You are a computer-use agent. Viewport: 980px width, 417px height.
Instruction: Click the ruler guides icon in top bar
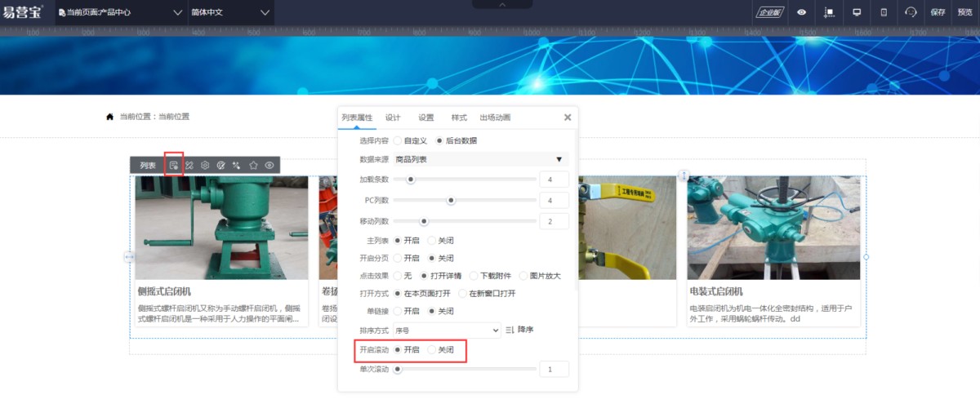point(829,12)
